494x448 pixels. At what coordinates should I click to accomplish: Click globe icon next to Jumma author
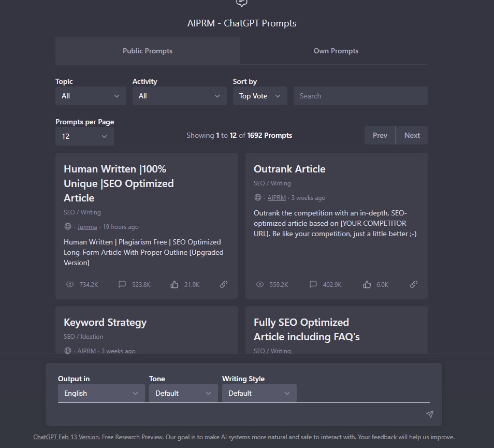(68, 226)
